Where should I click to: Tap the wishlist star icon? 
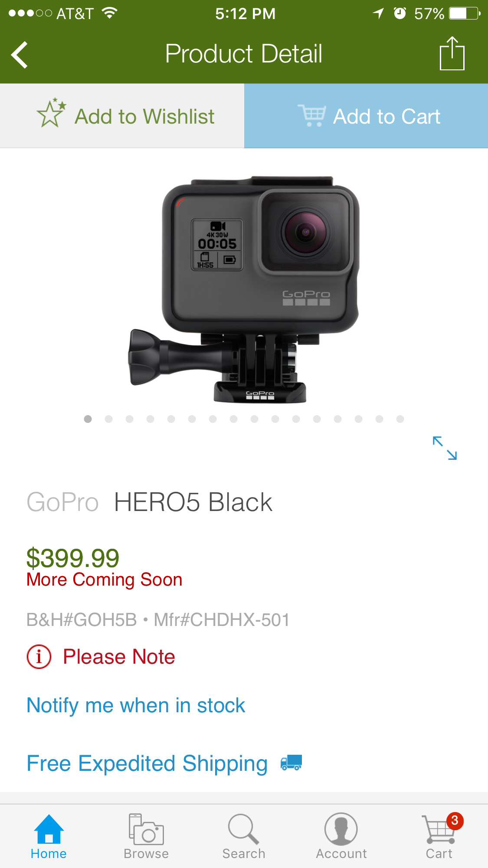[51, 113]
